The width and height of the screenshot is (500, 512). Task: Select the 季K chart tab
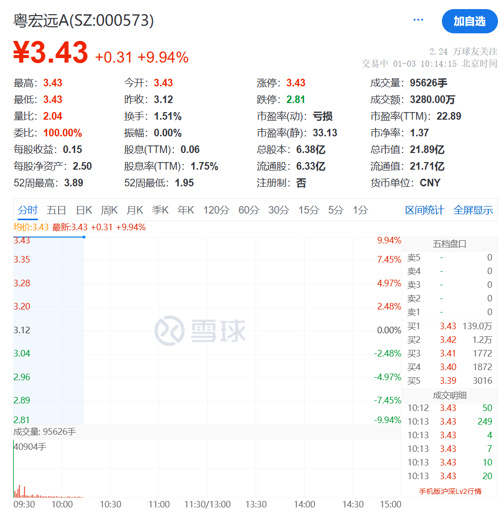point(160,210)
